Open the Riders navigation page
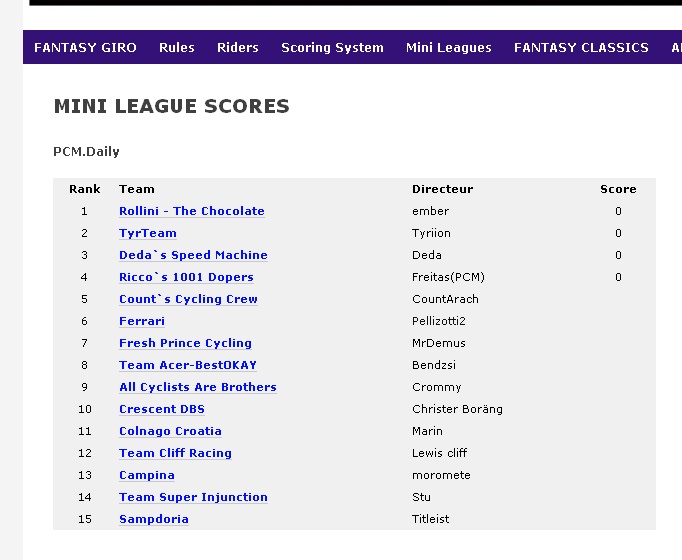The height and width of the screenshot is (560, 682). pyautogui.click(x=238, y=47)
